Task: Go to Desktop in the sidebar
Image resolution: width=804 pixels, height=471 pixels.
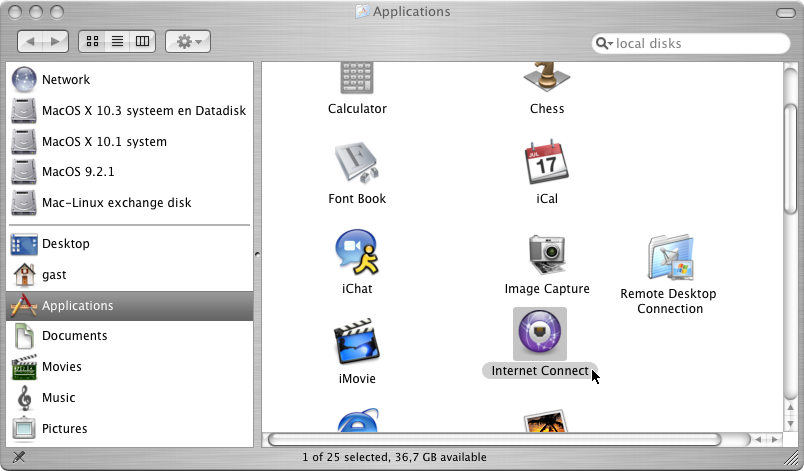Action: [x=129, y=243]
